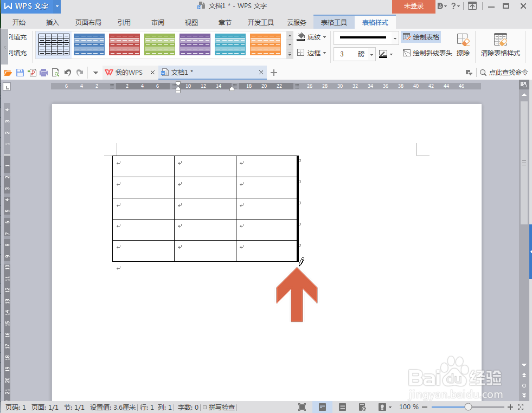The width and height of the screenshot is (532, 413).
Task: Toggle 拼写检查 spell check in status bar
Action: (x=219, y=407)
